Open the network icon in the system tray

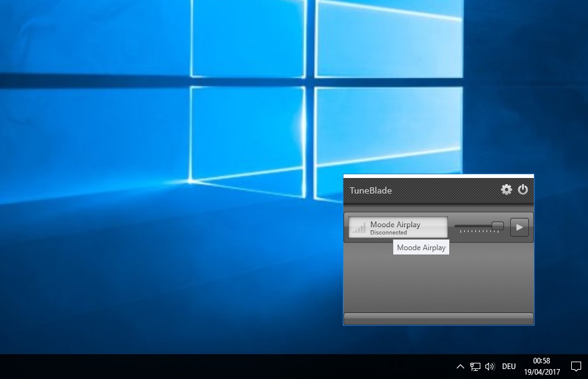coord(475,367)
